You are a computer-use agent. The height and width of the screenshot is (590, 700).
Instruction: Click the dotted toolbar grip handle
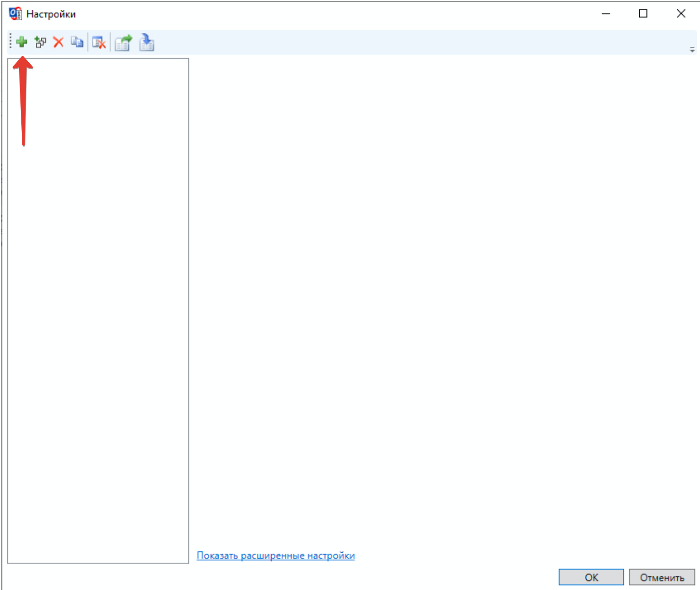pyautogui.click(x=10, y=42)
